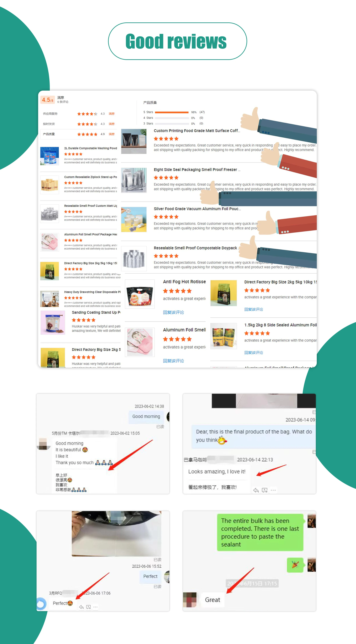The image size is (356, 644).
Task: Select the 按时发货 rating row
Action: tap(78, 124)
